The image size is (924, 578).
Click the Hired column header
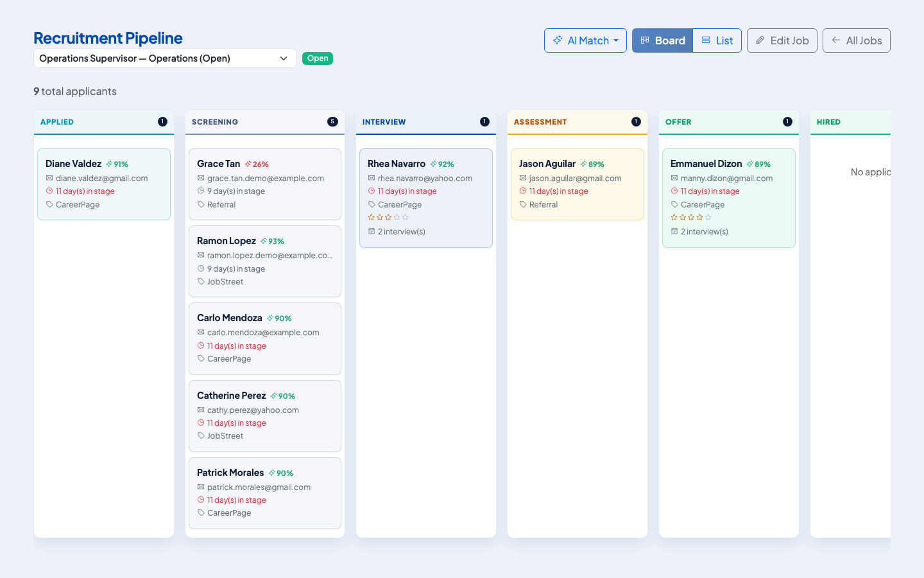pos(850,122)
